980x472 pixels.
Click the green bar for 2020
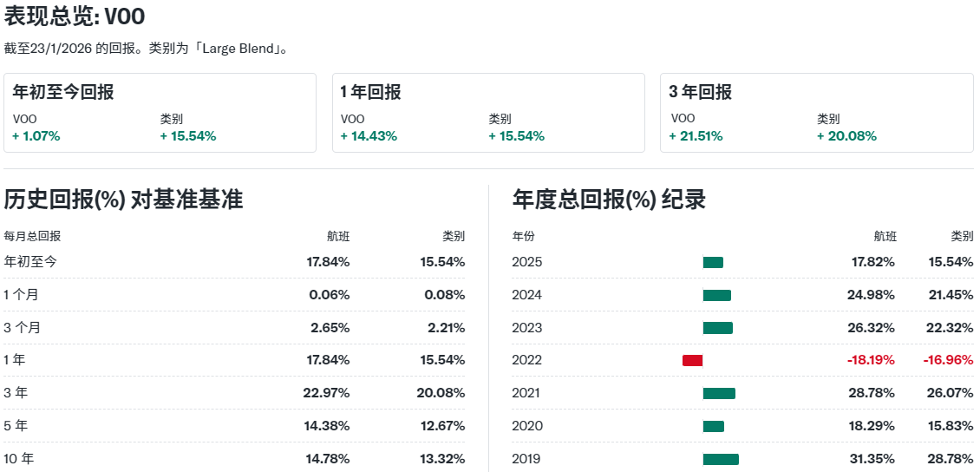(714, 426)
